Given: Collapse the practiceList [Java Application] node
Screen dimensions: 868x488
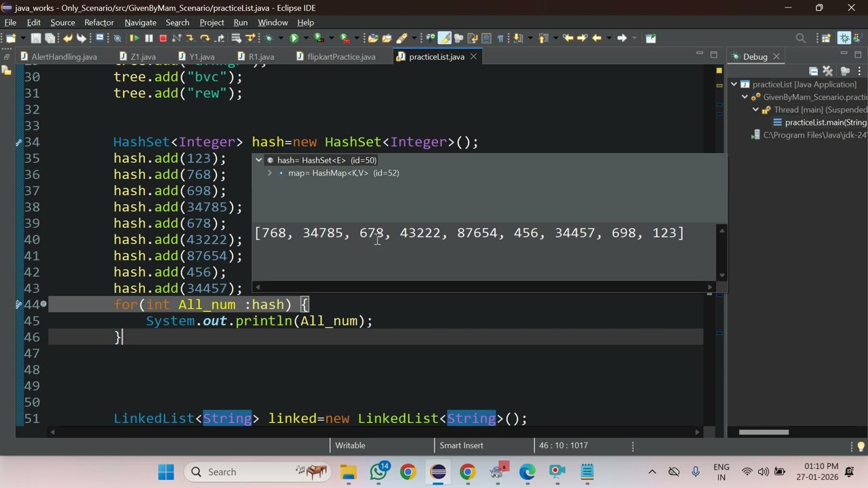Looking at the screenshot, I should point(734,84).
